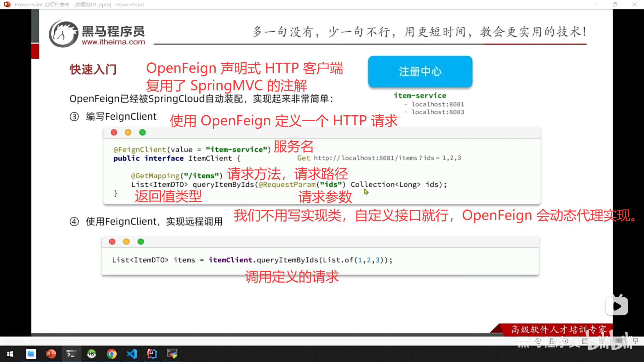
Task: Click the blue 注册中心 button
Action: pyautogui.click(x=420, y=71)
